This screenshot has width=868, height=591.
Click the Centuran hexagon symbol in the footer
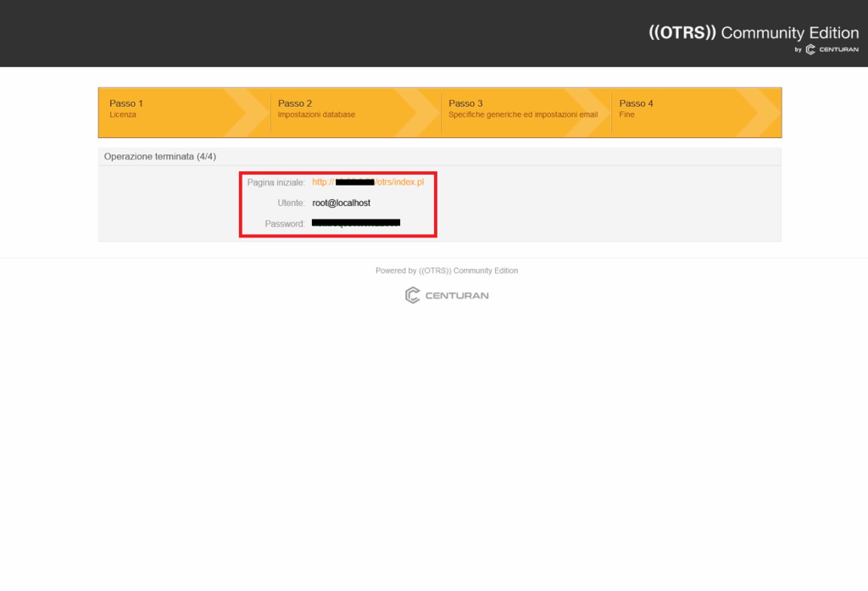[x=412, y=295]
